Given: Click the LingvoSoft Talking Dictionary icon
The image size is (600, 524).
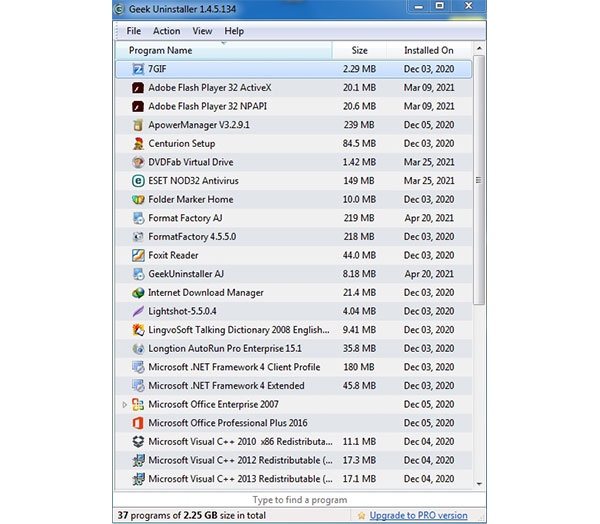Looking at the screenshot, I should [x=138, y=330].
